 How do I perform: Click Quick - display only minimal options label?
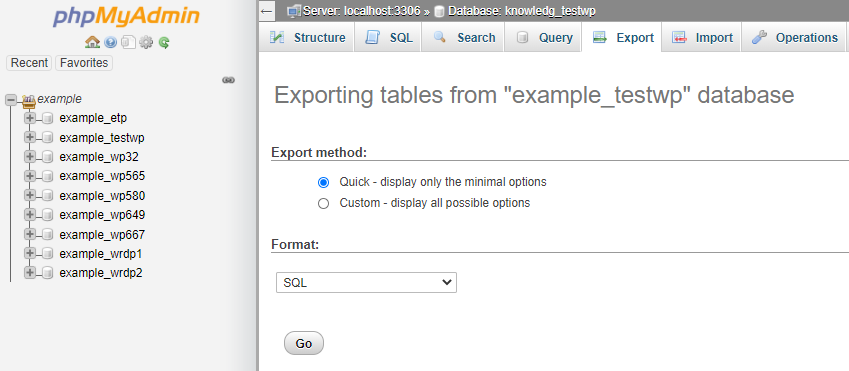coord(443,182)
